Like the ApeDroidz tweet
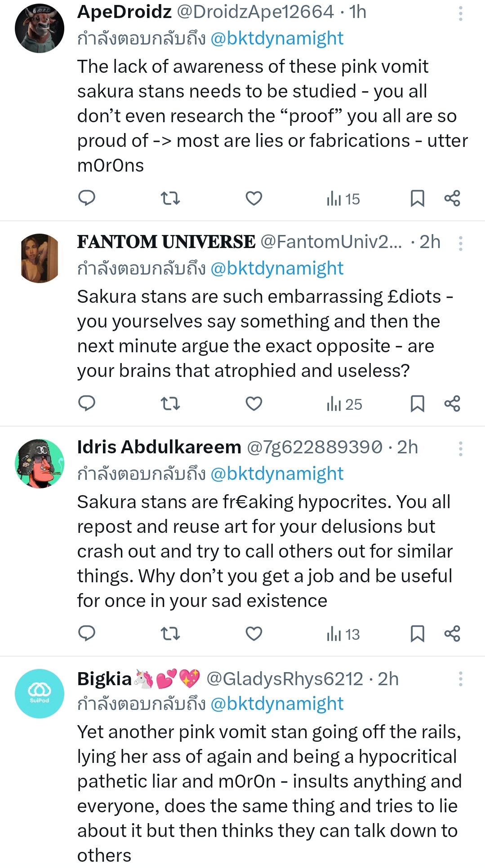Screen dimensions: 485x868 pyautogui.click(x=254, y=198)
